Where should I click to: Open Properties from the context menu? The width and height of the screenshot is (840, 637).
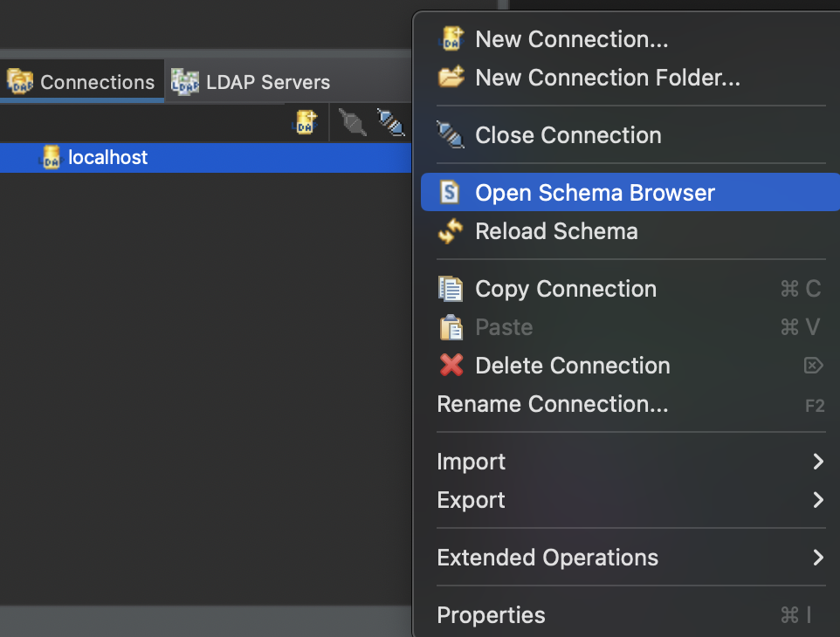point(491,615)
